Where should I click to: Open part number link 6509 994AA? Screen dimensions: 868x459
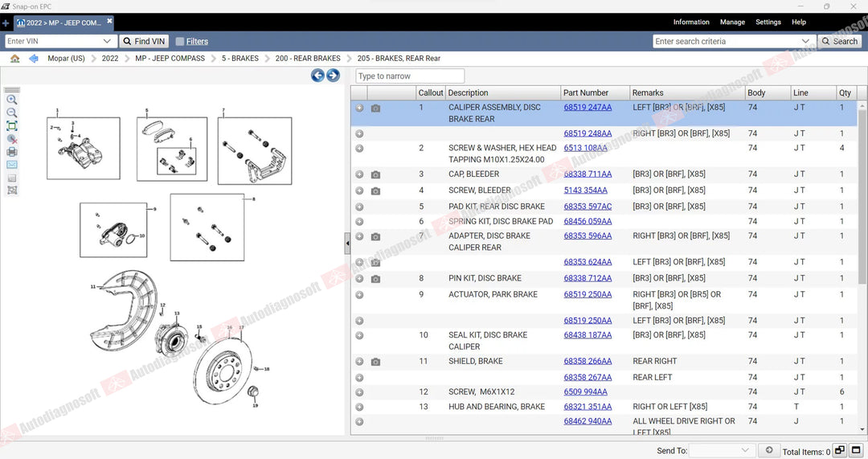pos(586,392)
